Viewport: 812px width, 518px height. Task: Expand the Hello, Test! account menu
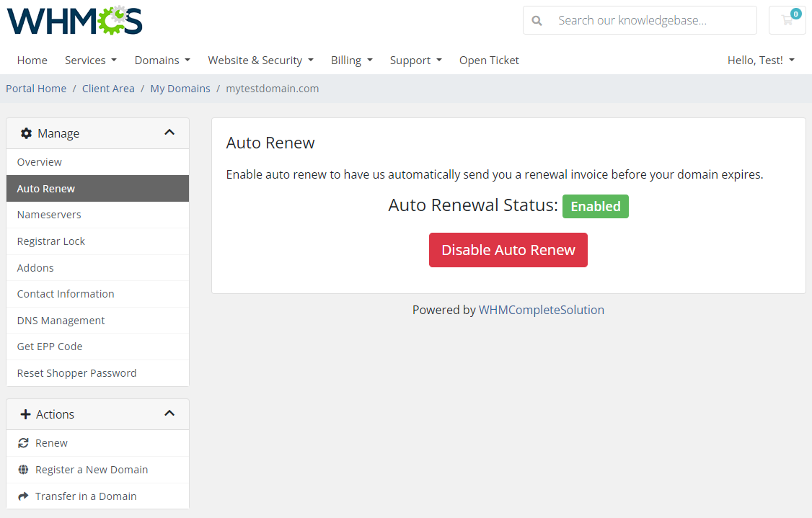coord(761,60)
